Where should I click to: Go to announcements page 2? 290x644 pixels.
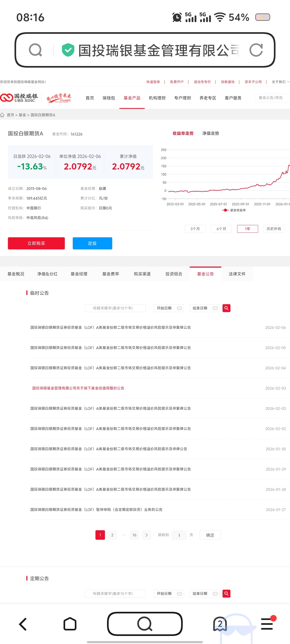pyautogui.click(x=112, y=535)
